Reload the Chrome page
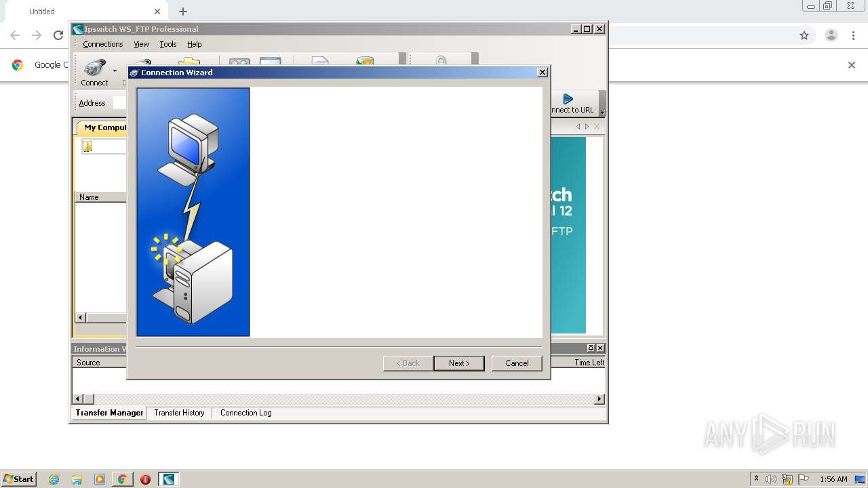The width and height of the screenshot is (868, 488). (x=58, y=35)
